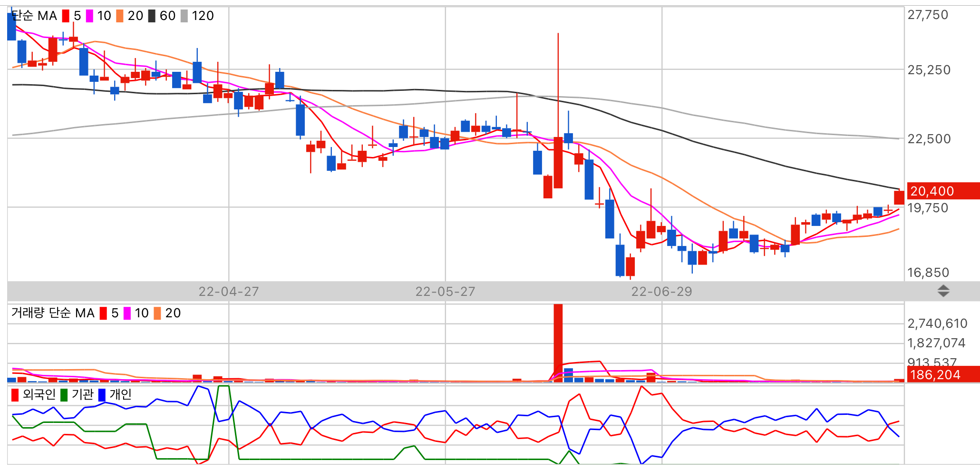Viewport: 980px width, 470px height.
Task: Click the 개인 legend label
Action: [x=121, y=395]
